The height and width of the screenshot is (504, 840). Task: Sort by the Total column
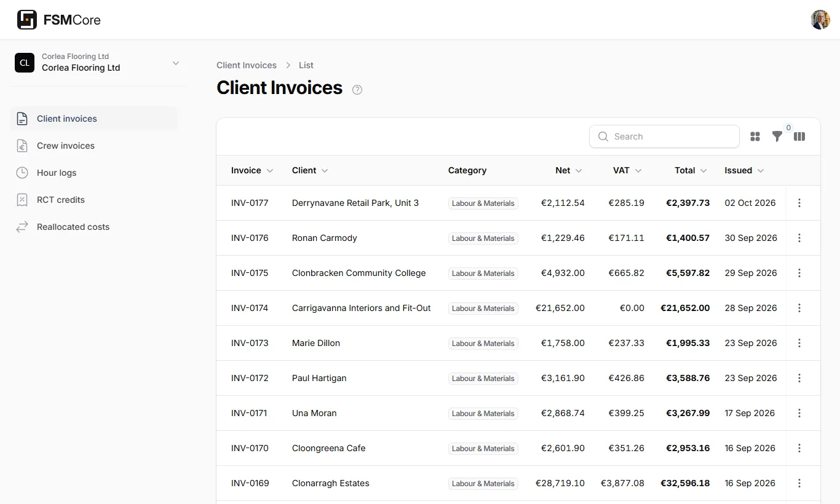click(x=691, y=170)
